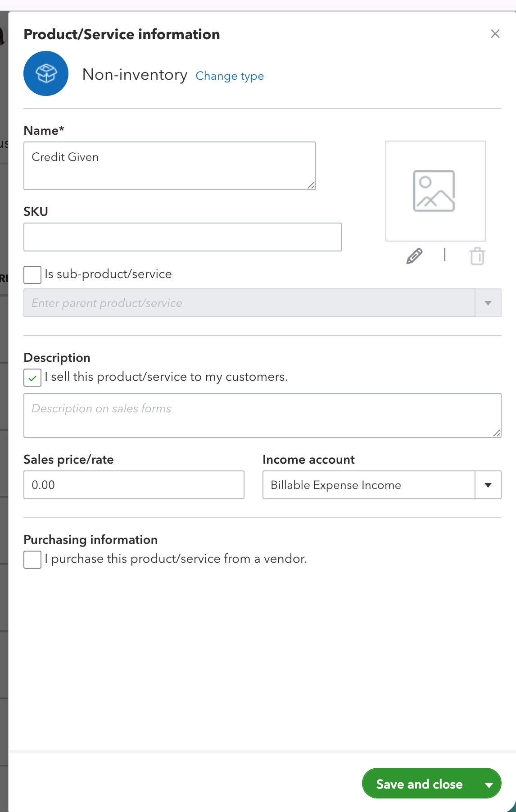
Task: Check I purchase this product/service from vendor
Action: [x=32, y=560]
